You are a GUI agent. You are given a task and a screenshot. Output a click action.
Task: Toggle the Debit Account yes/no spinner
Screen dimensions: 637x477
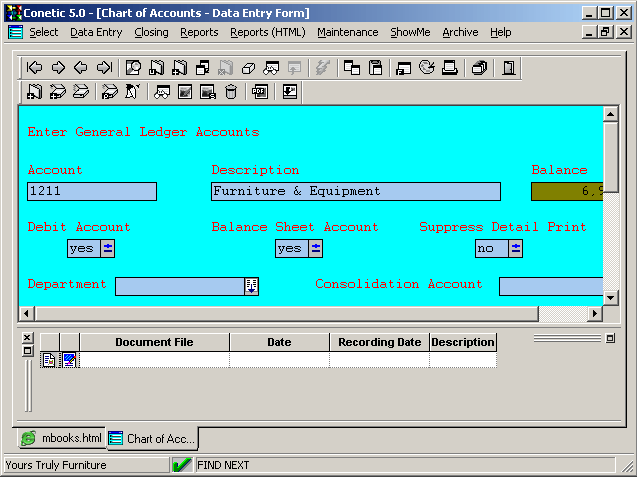tap(108, 248)
